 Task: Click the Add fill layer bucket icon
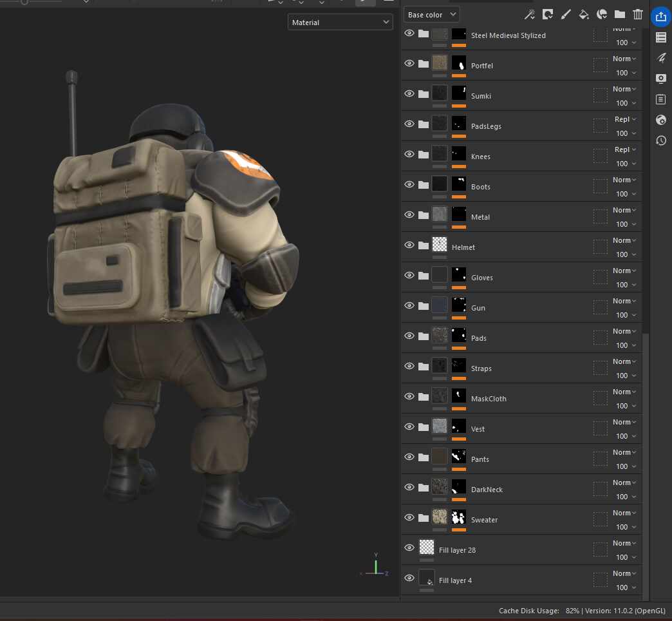(584, 14)
